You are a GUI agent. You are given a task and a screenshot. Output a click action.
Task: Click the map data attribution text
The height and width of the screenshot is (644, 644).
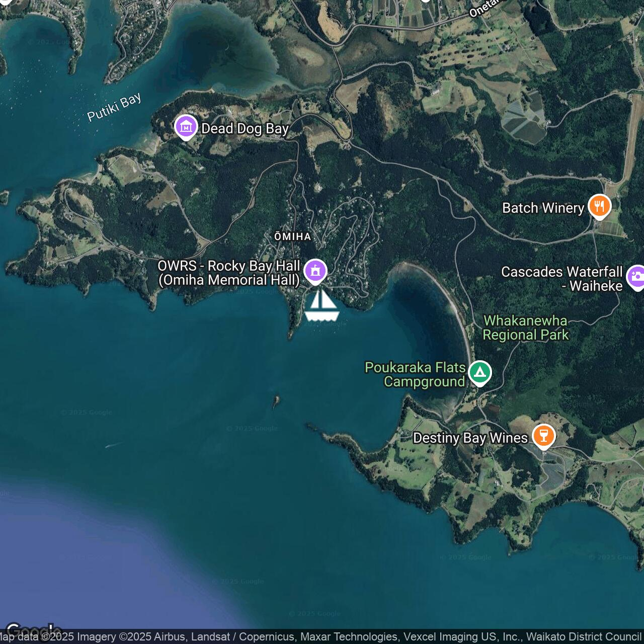(x=322, y=637)
